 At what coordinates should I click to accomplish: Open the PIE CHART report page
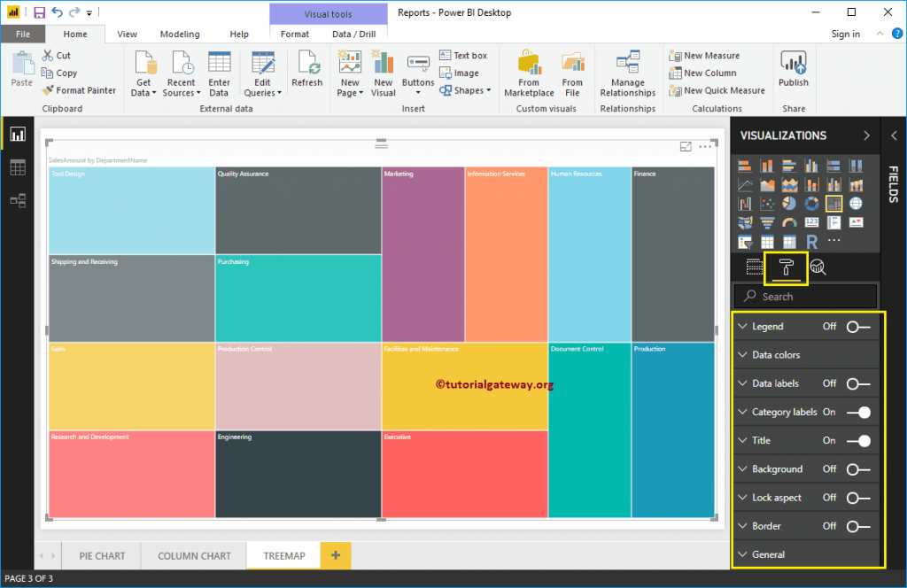(x=101, y=555)
